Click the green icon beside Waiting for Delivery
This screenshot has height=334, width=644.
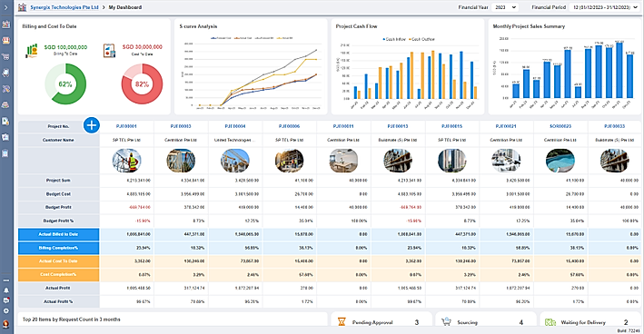point(550,322)
